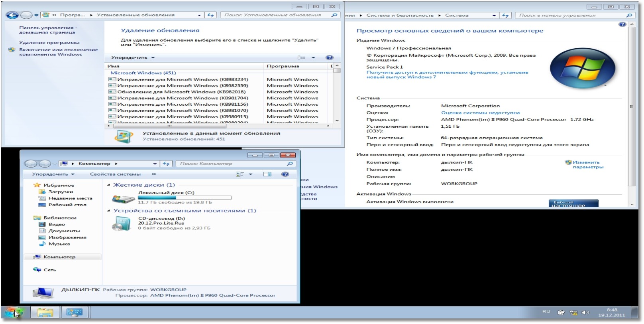
Task: Change view icon in Installed Updates toolbar
Action: tap(301, 57)
